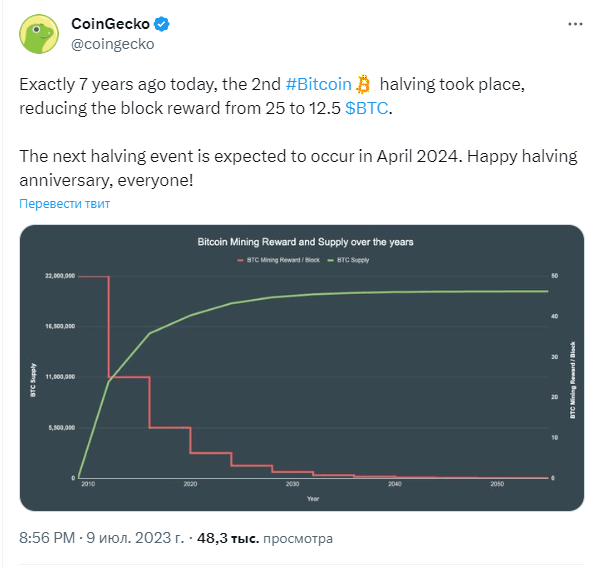Click the green BTC Supply legend swatch
Screen dimensions: 600x568
pyautogui.click(x=331, y=260)
